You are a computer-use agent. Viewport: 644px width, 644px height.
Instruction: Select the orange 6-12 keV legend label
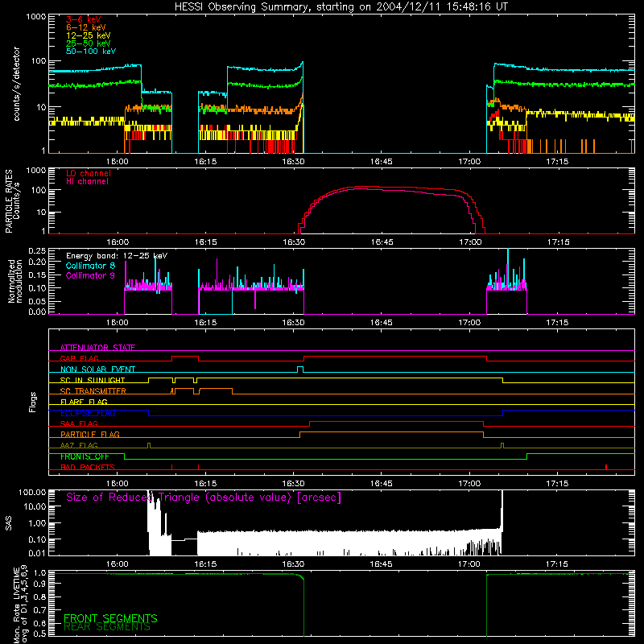click(x=86, y=27)
